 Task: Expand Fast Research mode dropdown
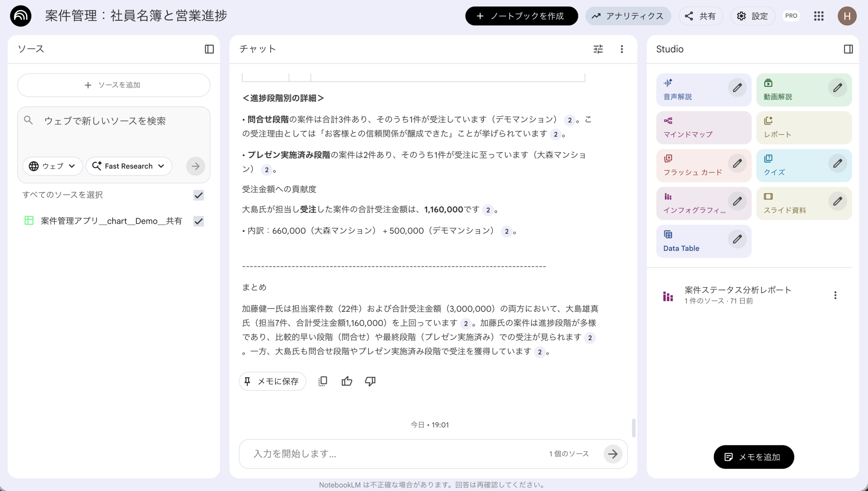(x=129, y=166)
